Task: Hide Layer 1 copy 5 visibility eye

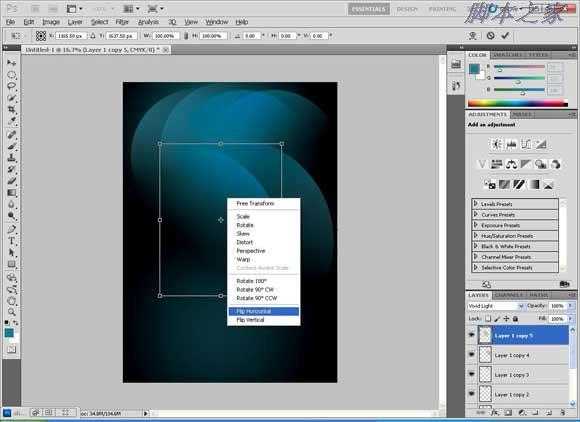Action: click(x=472, y=335)
